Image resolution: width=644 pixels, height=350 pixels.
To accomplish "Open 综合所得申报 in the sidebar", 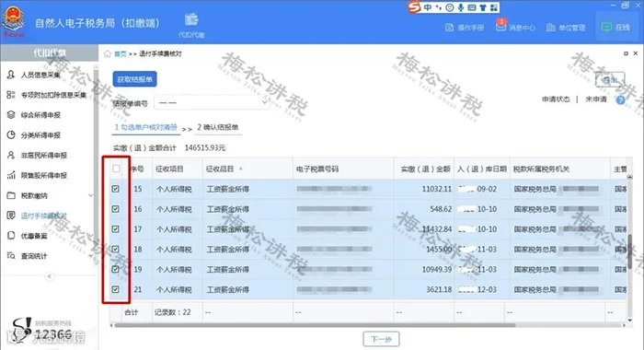I will (40, 115).
